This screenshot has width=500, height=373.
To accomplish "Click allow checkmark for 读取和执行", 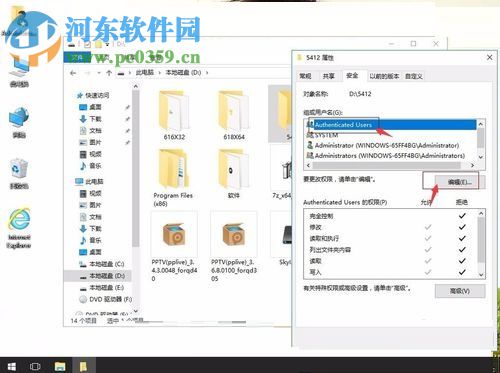I will coord(428,239).
